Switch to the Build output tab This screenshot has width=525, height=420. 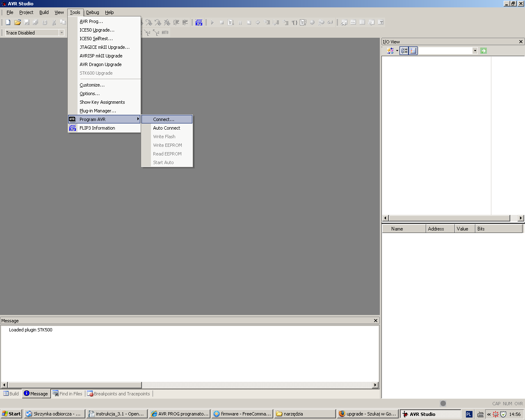coord(11,394)
